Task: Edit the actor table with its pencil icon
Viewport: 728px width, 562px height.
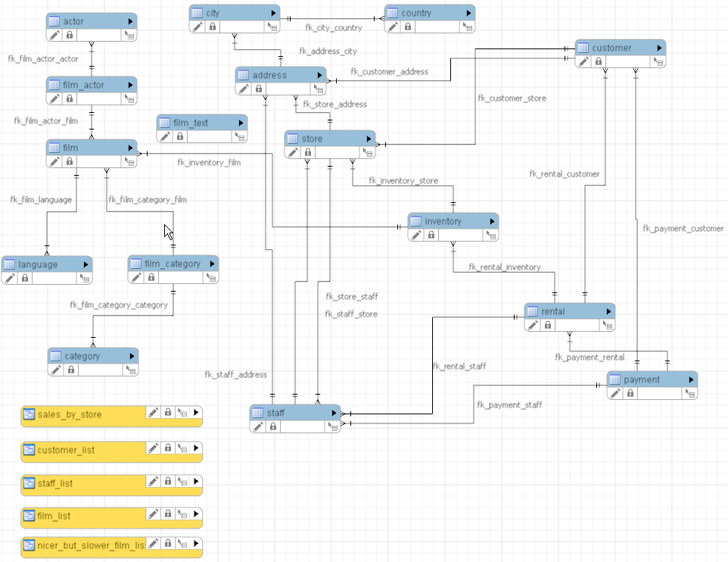Action: 54,35
